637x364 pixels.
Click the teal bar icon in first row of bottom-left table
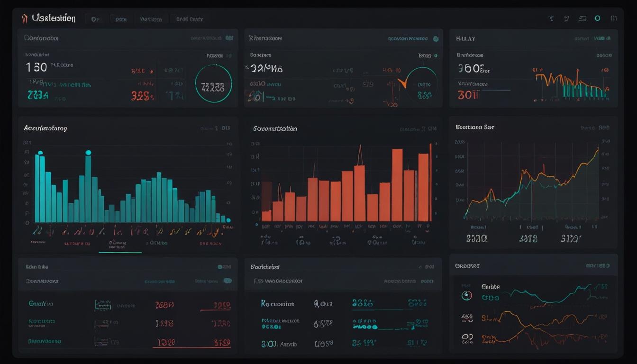[102, 305]
